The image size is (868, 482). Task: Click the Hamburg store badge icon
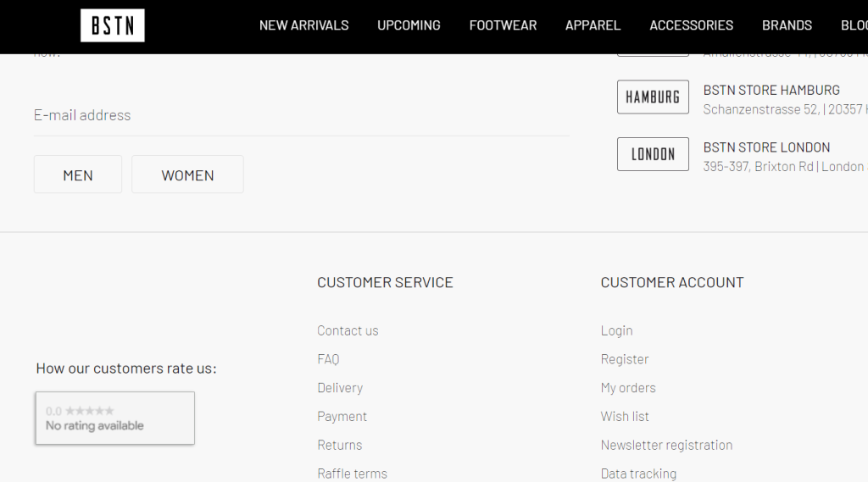tap(653, 97)
